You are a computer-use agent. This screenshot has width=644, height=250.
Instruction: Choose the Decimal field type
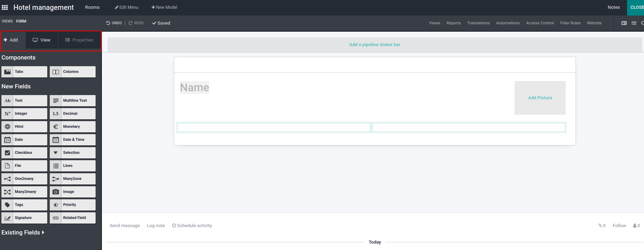73,114
